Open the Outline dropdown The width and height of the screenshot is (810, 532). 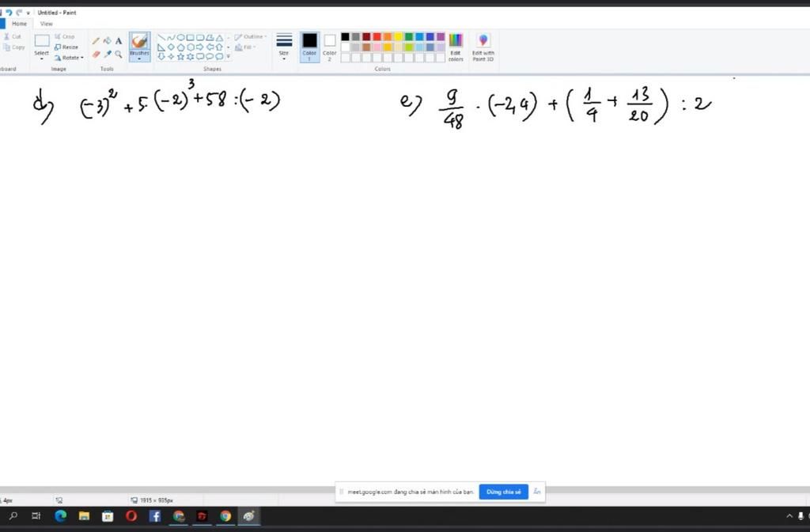click(x=251, y=36)
